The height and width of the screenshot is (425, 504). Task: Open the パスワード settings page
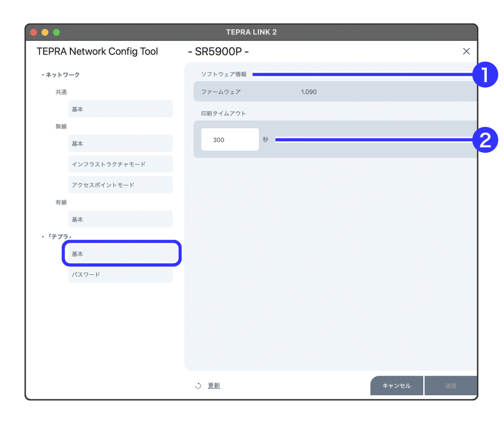pos(120,274)
